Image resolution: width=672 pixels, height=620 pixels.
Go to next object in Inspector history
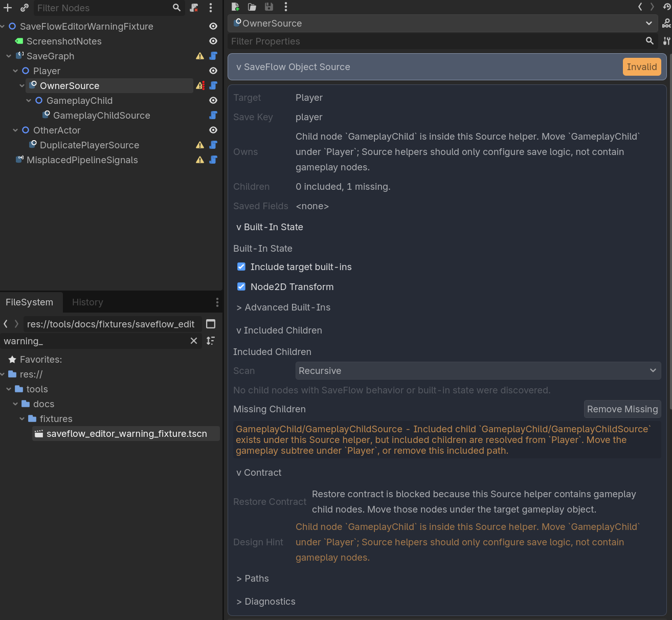point(652,7)
